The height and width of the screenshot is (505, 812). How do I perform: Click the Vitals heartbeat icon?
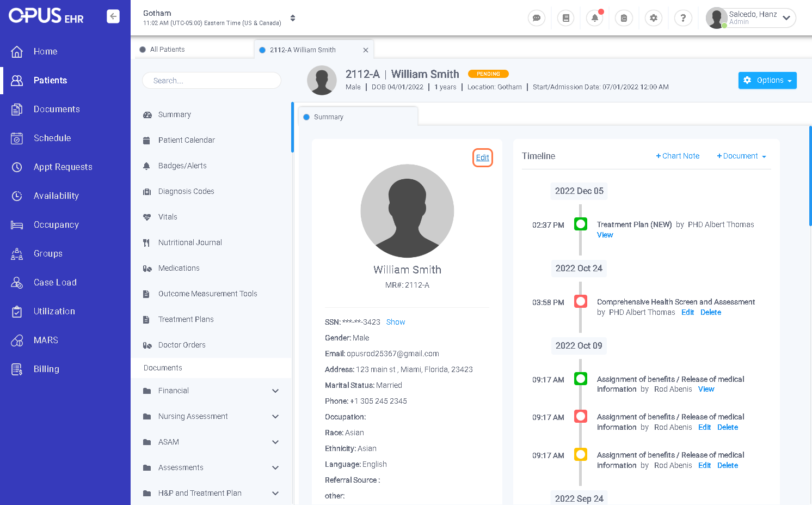pyautogui.click(x=147, y=217)
